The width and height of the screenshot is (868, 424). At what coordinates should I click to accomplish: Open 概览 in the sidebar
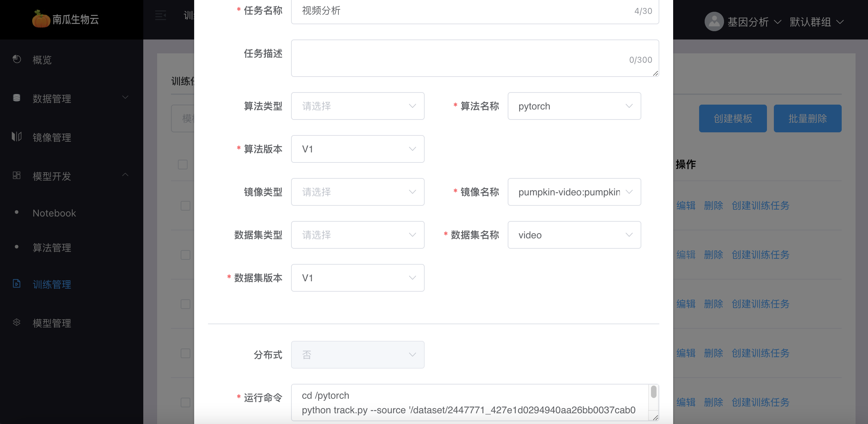tap(42, 60)
